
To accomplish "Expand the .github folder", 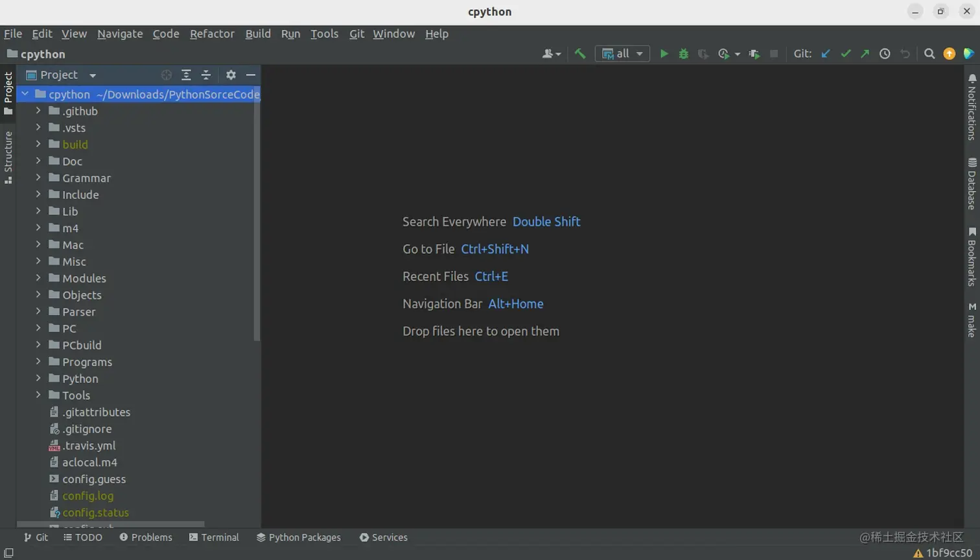I will (38, 111).
